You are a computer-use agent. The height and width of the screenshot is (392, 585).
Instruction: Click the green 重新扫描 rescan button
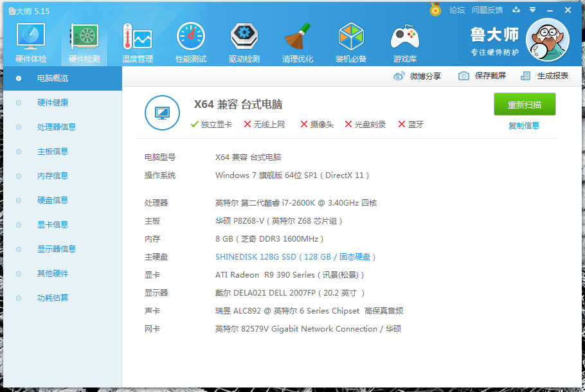pyautogui.click(x=525, y=105)
